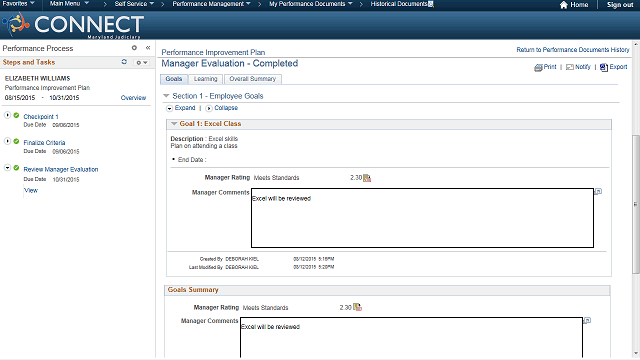The height and width of the screenshot is (360, 640).
Task: Open Goals Summary rating details icon
Action: [358, 307]
